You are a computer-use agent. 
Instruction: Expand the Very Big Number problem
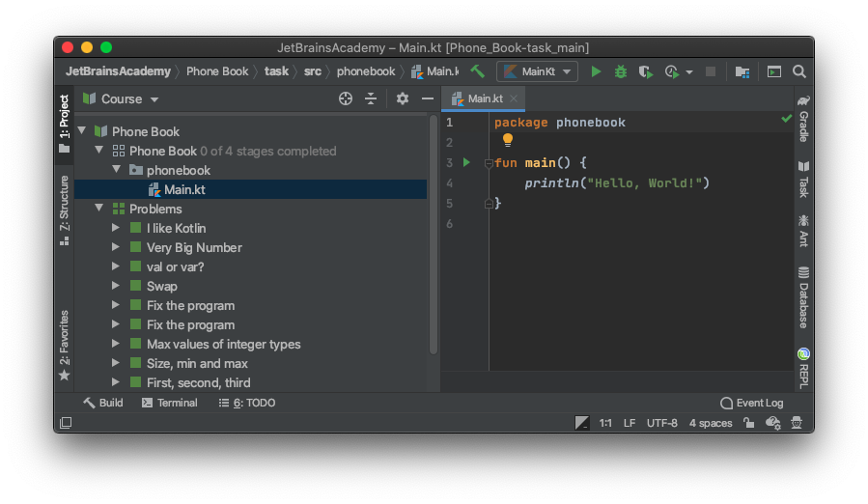116,247
